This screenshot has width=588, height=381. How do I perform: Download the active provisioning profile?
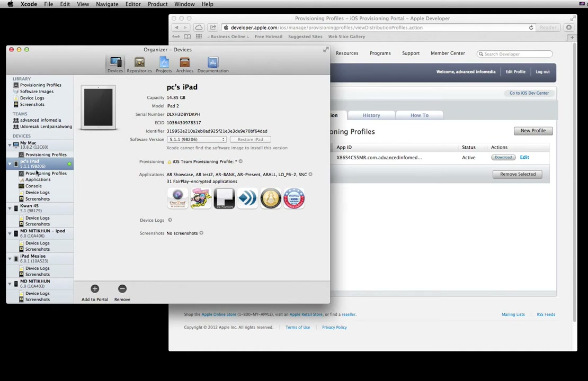point(503,157)
